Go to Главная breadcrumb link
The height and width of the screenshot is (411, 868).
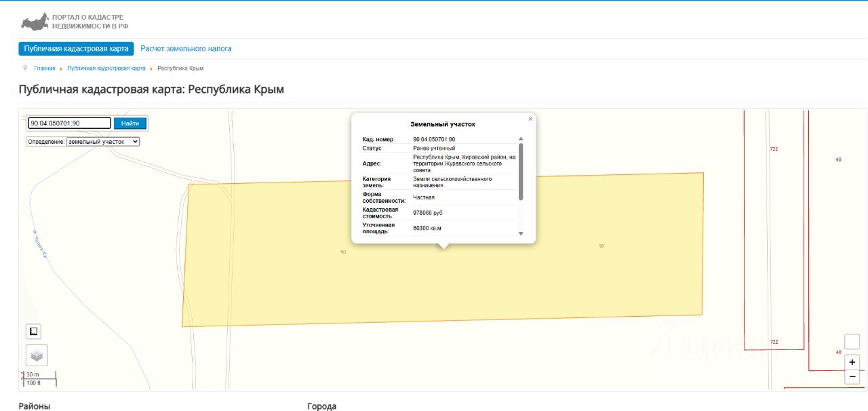pos(45,68)
